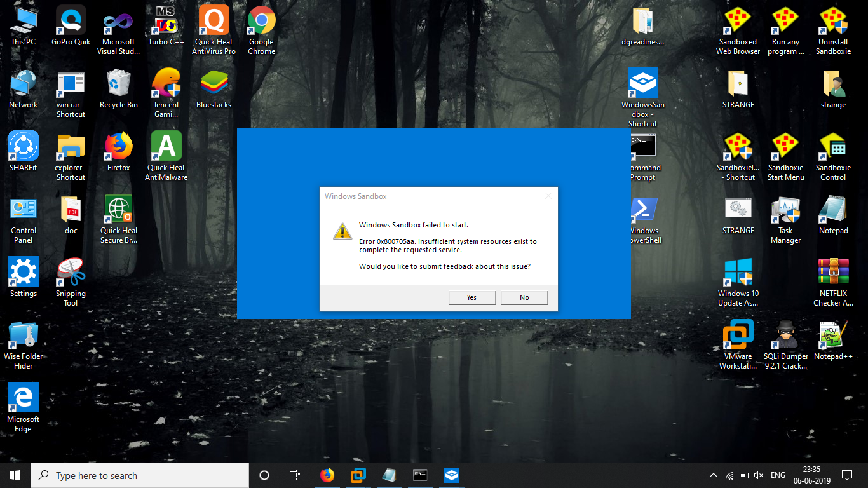Open explorer shortcut on desktop

(71, 158)
